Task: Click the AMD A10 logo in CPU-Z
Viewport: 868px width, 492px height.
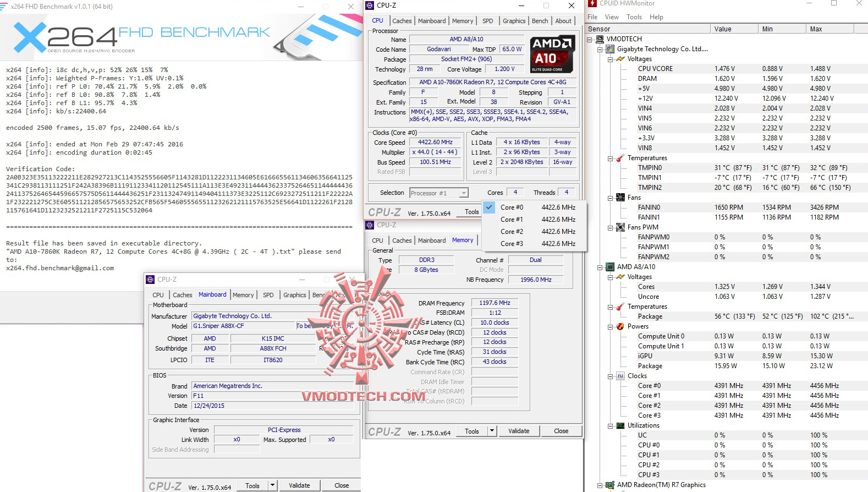Action: click(x=552, y=54)
